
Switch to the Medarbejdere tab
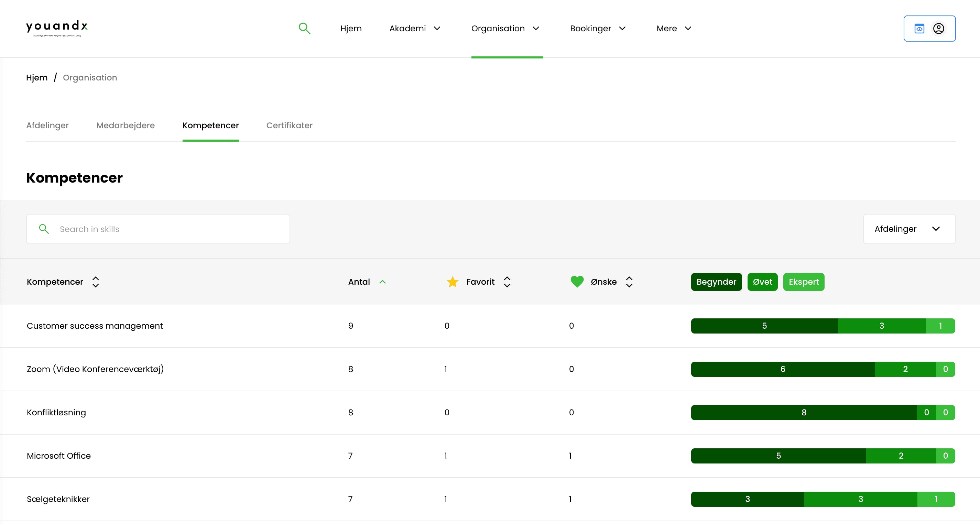coord(126,125)
